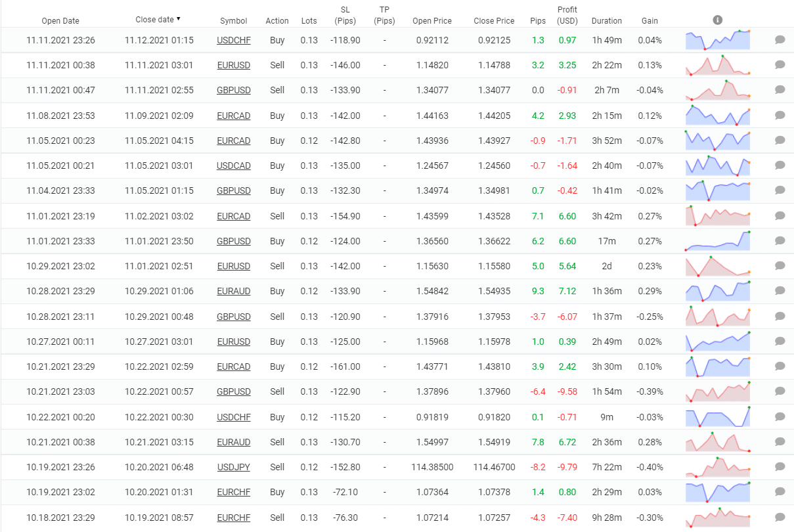Toggle the Close date sort arrow
The height and width of the screenshot is (532, 794).
pos(179,19)
